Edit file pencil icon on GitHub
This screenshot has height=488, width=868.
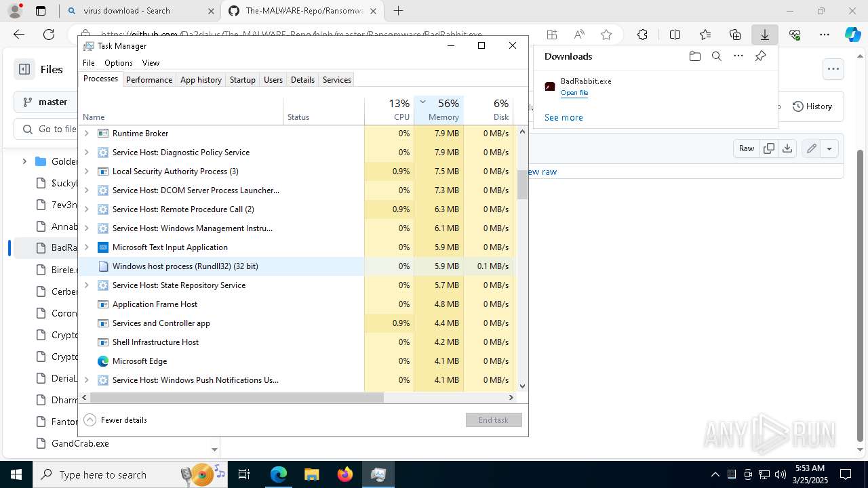point(811,148)
